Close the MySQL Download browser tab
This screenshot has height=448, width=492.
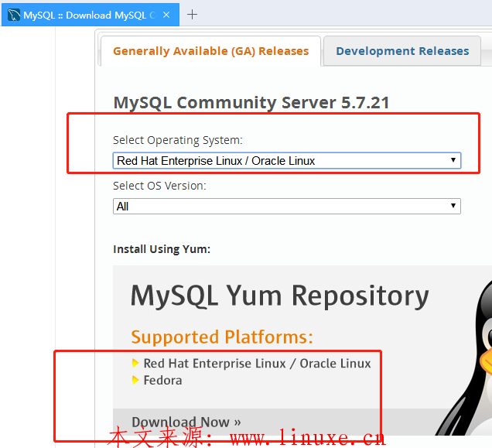pyautogui.click(x=166, y=15)
